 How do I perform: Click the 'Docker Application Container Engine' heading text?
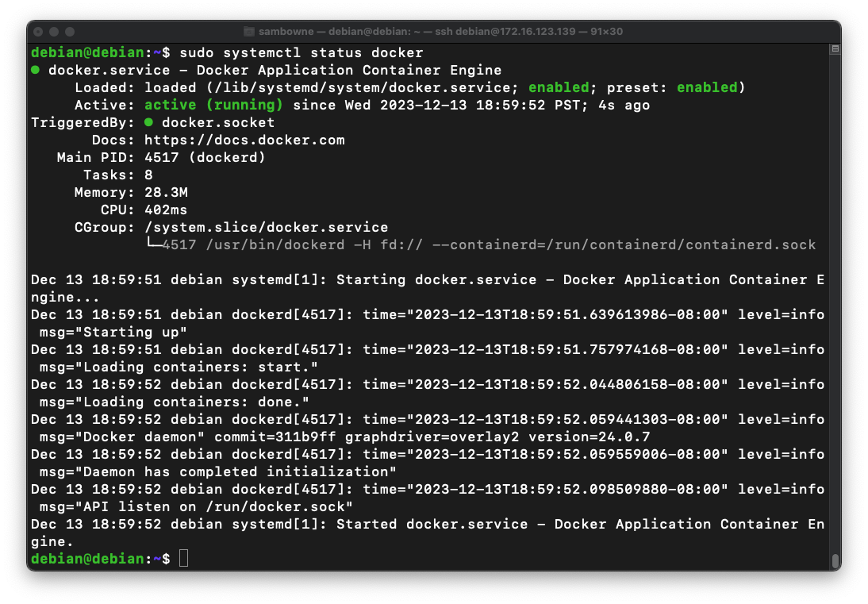tap(349, 70)
